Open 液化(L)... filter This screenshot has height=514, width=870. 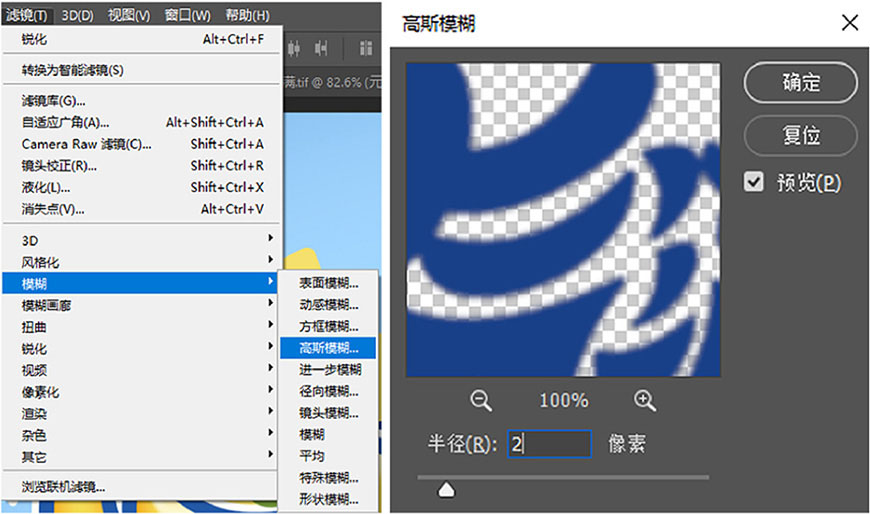[x=142, y=187]
